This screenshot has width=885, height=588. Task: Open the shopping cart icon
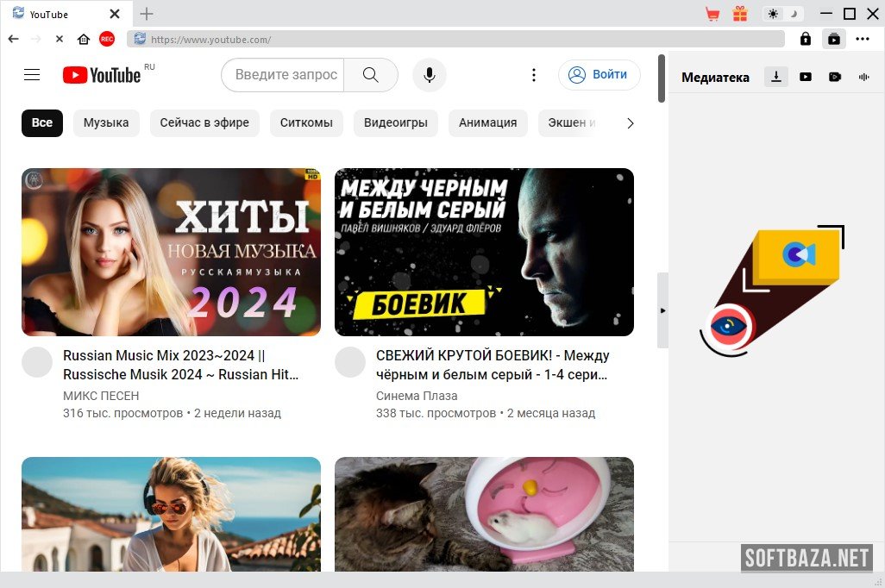tap(712, 14)
